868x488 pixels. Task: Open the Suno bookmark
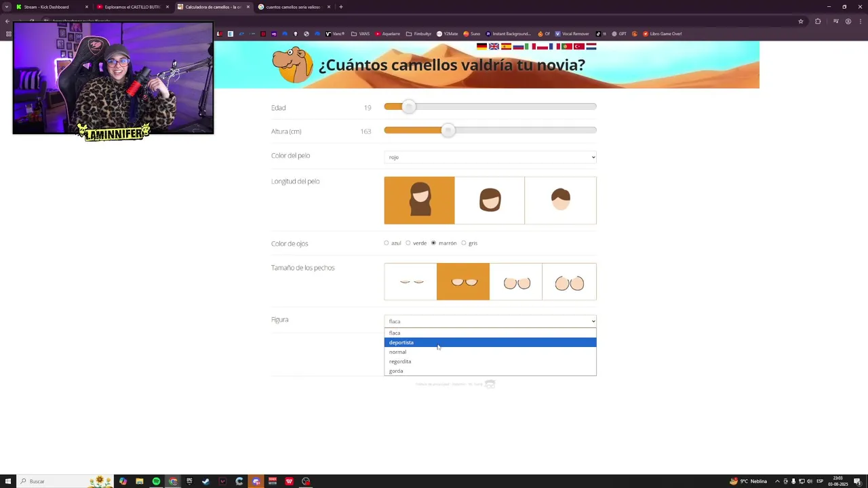(x=472, y=34)
